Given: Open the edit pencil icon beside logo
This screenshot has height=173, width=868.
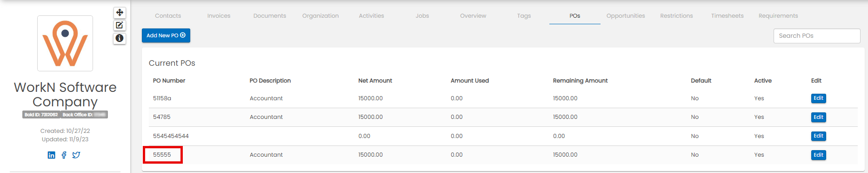Looking at the screenshot, I should (x=120, y=25).
